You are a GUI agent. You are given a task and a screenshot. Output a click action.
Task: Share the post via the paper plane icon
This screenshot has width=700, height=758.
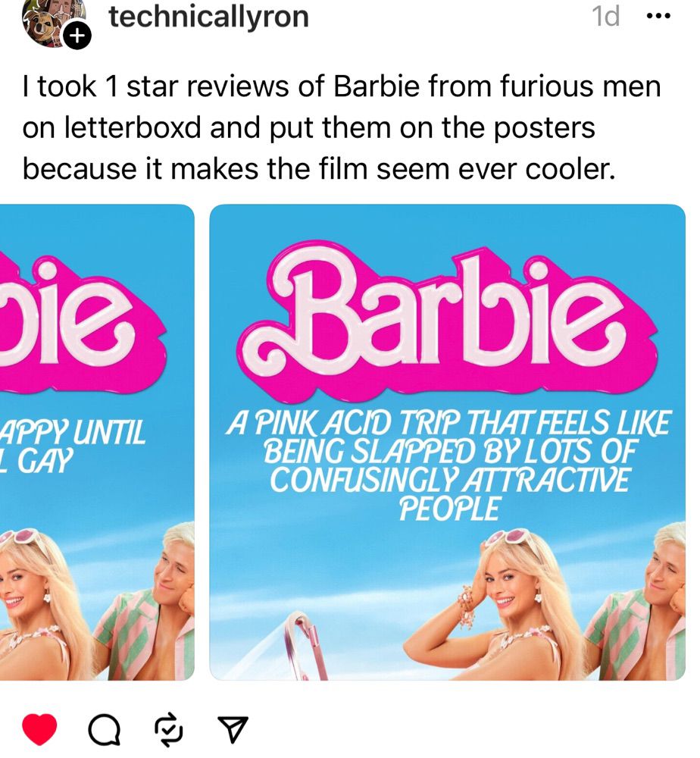[x=233, y=729]
